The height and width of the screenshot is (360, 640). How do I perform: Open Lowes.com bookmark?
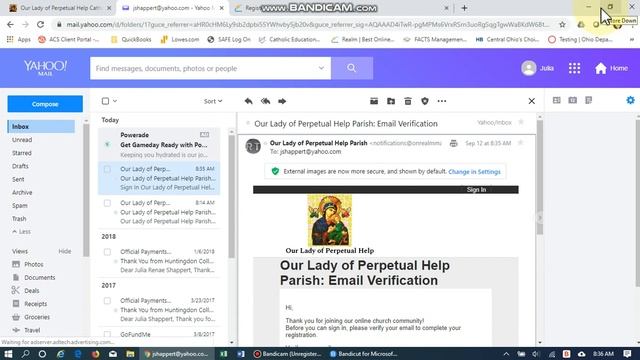point(180,40)
